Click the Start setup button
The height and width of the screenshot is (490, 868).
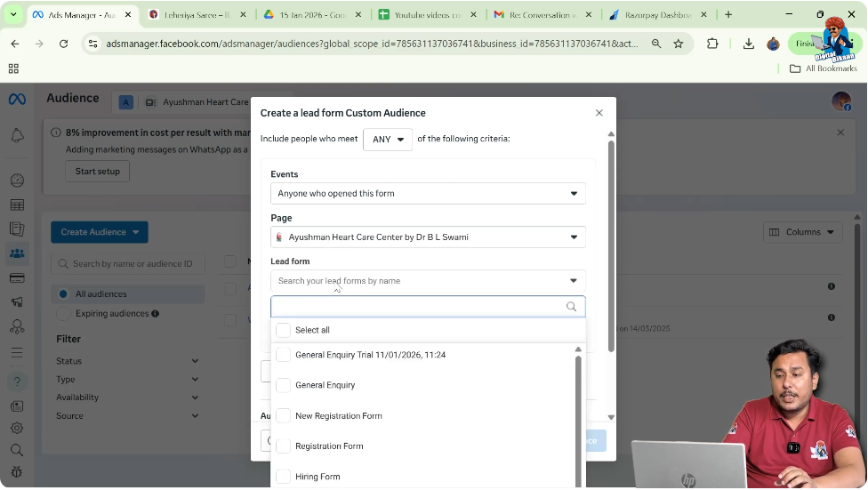coord(98,171)
